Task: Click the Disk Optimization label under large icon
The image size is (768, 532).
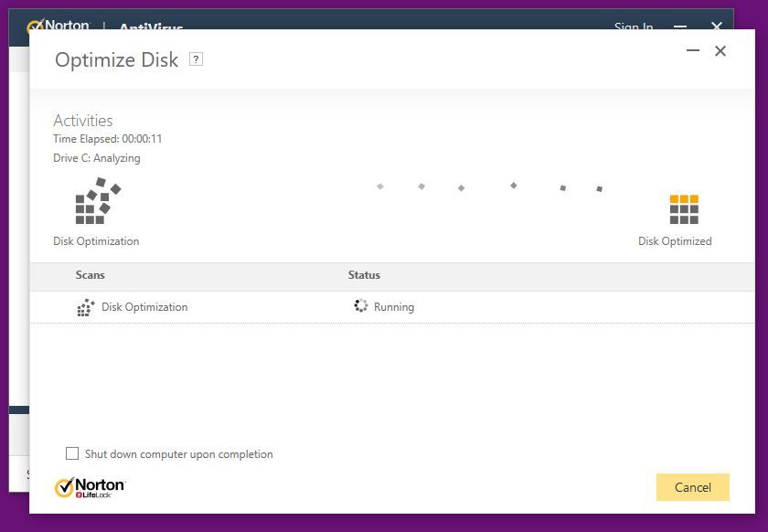Action: (x=96, y=241)
